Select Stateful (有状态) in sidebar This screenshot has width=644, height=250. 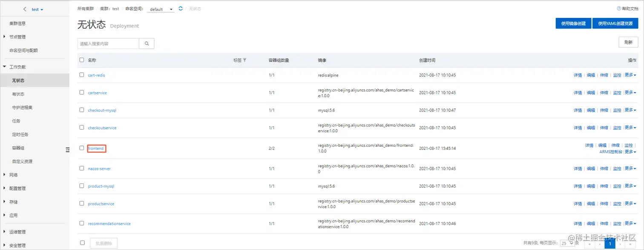click(18, 94)
